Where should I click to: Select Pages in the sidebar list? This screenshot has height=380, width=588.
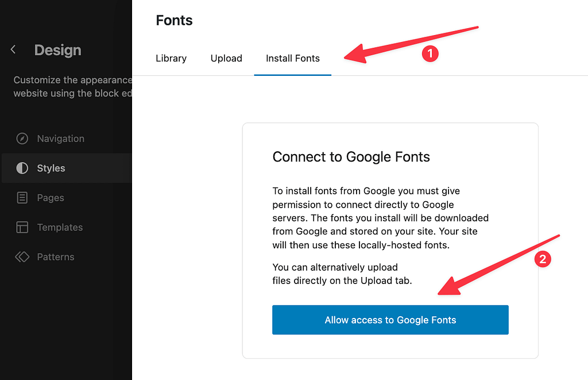pos(51,197)
